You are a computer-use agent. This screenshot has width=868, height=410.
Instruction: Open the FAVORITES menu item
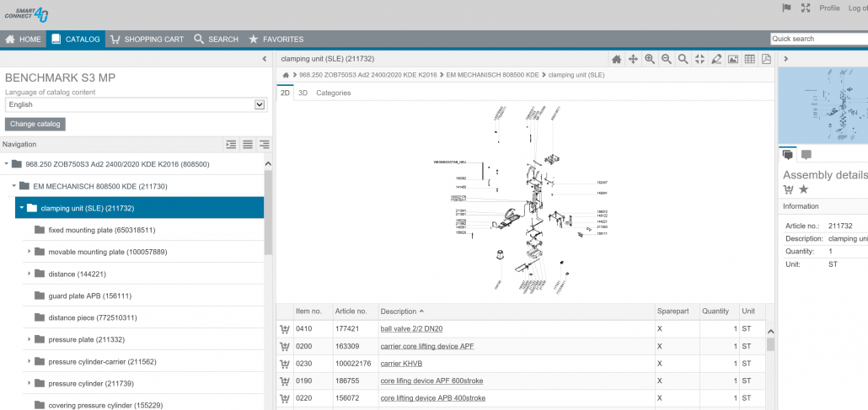tap(276, 40)
